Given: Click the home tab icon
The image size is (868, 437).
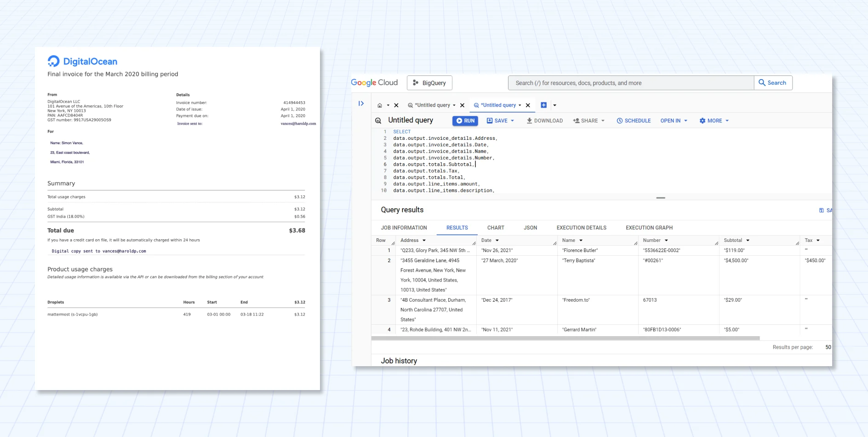Looking at the screenshot, I should 380,105.
